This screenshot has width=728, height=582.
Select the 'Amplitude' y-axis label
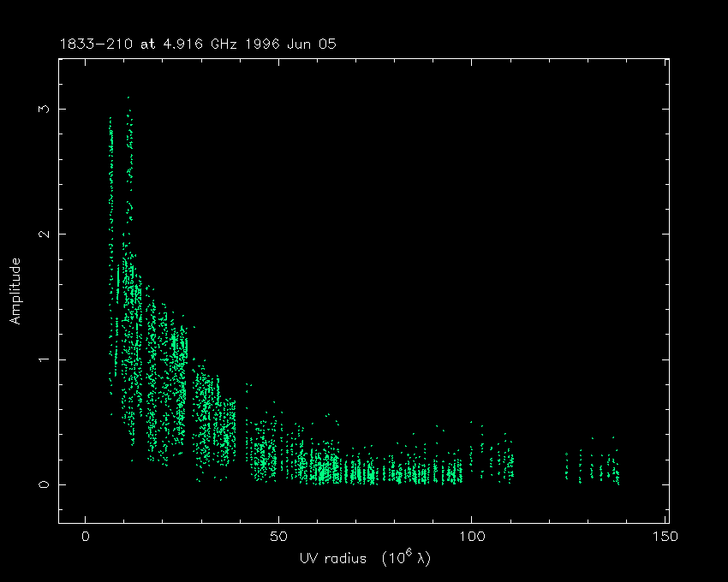click(x=15, y=291)
